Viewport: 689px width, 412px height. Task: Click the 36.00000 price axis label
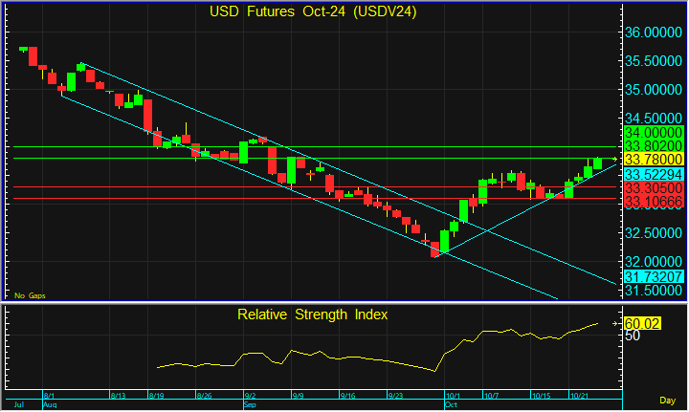653,32
